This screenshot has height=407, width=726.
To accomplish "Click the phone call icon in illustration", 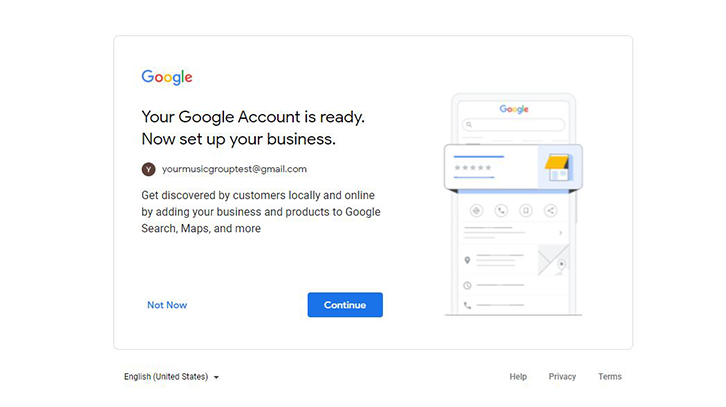I will [x=501, y=211].
